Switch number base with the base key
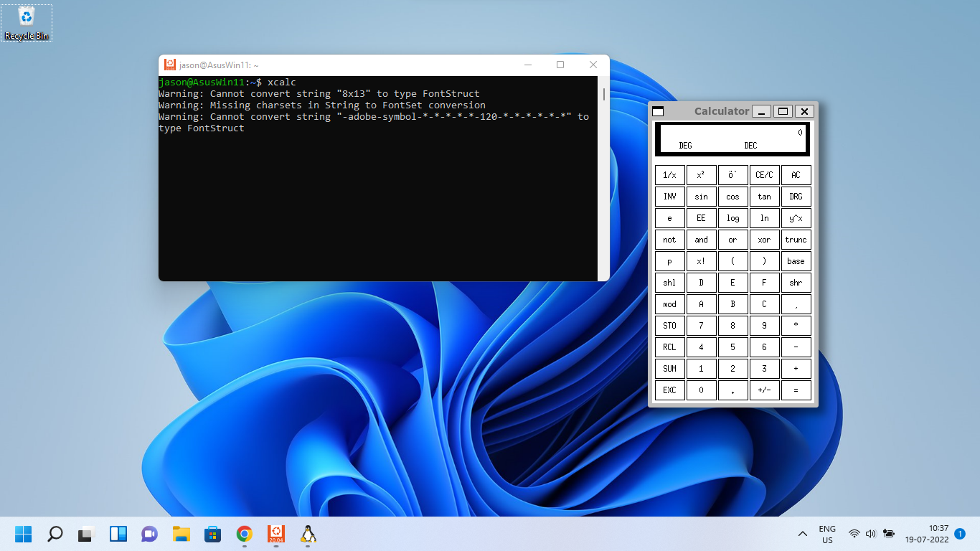This screenshot has height=551, width=980. click(x=796, y=261)
